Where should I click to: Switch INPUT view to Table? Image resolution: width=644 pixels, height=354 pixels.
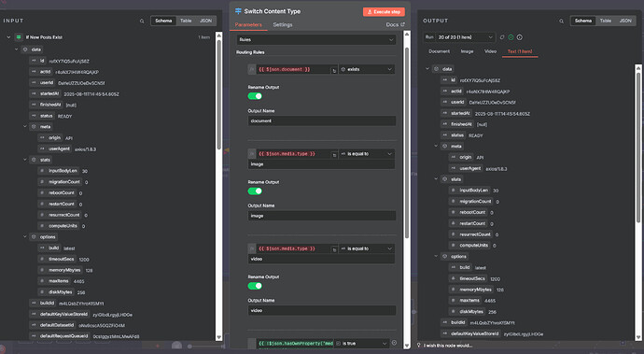pyautogui.click(x=186, y=21)
